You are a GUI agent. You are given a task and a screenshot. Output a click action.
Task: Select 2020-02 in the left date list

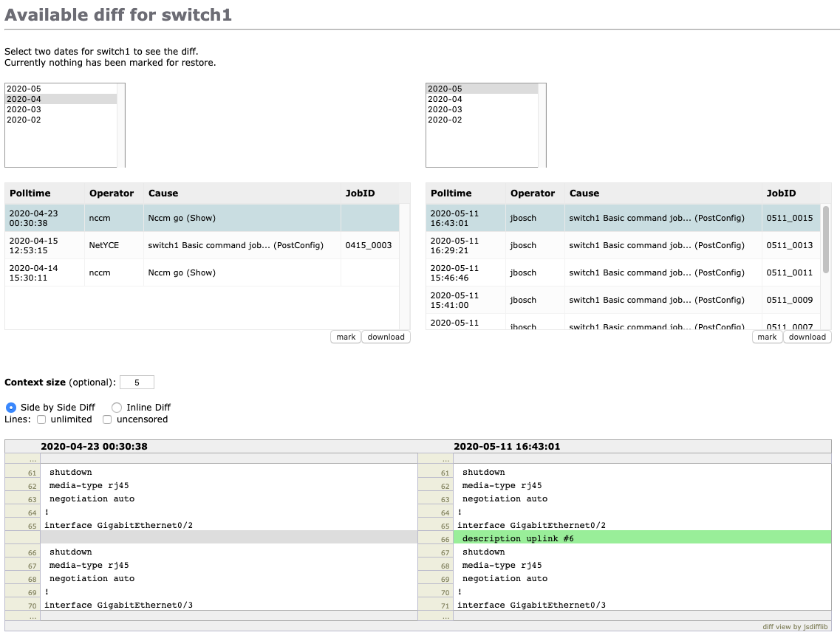[24, 120]
